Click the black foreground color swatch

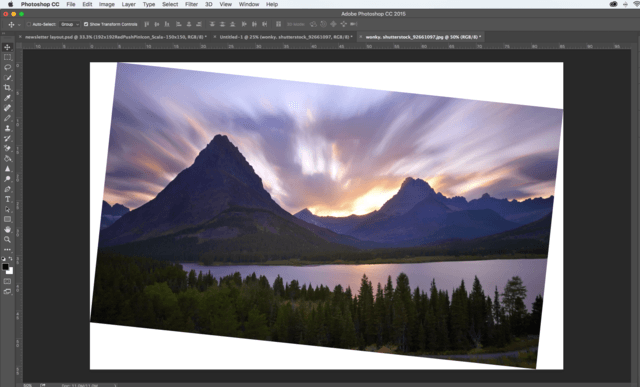[5, 267]
